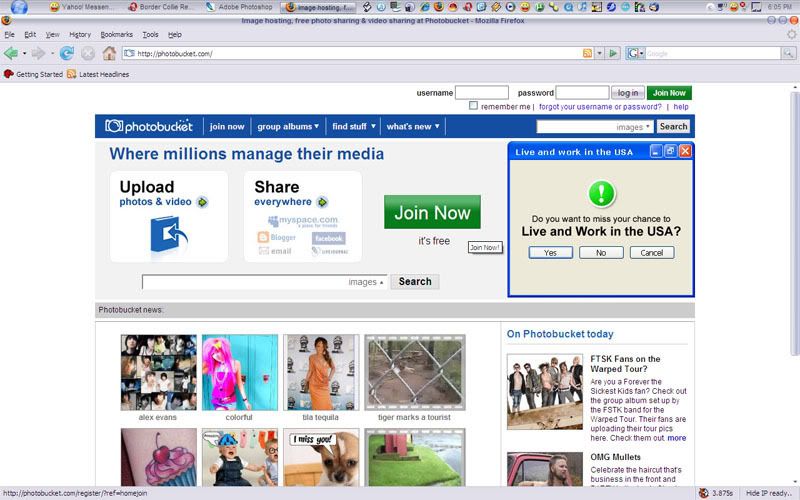This screenshot has height=500, width=800.
Task: Reload the page with the Refresh icon
Action: pos(66,53)
